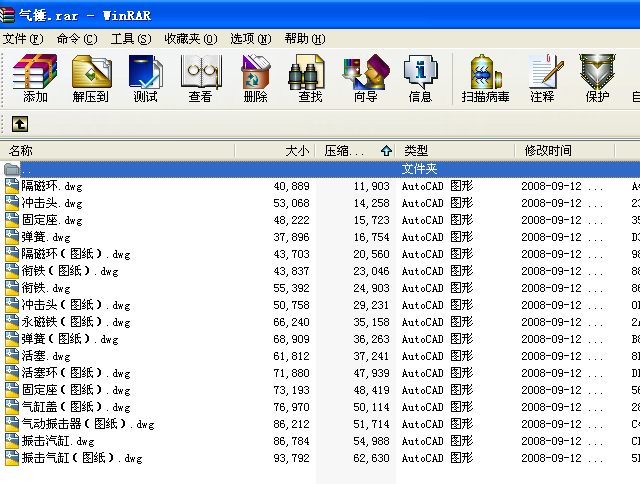Select file 振击气缸(图纸).dwg
The height and width of the screenshot is (484, 640).
(x=82, y=458)
